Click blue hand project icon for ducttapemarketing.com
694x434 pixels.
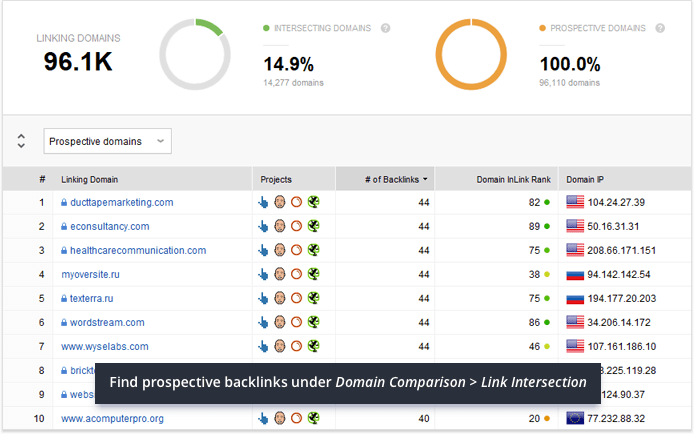pyautogui.click(x=263, y=202)
